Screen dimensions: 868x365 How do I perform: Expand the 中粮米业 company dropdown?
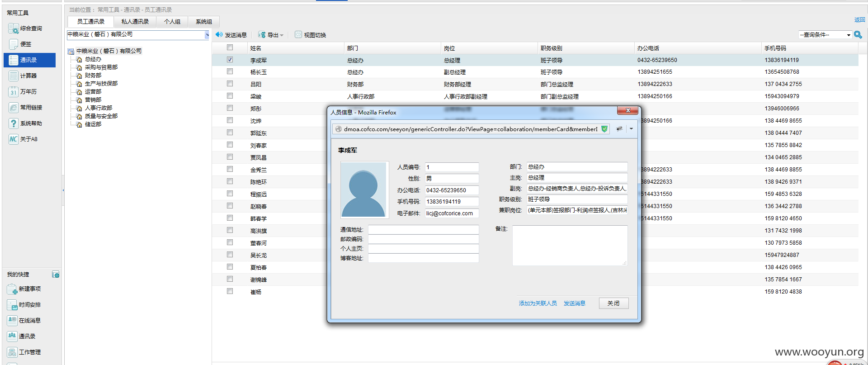207,35
